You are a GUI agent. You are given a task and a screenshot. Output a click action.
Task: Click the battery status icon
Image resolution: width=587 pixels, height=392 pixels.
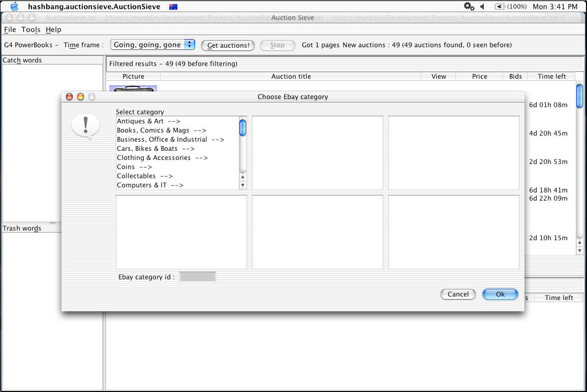pyautogui.click(x=500, y=7)
